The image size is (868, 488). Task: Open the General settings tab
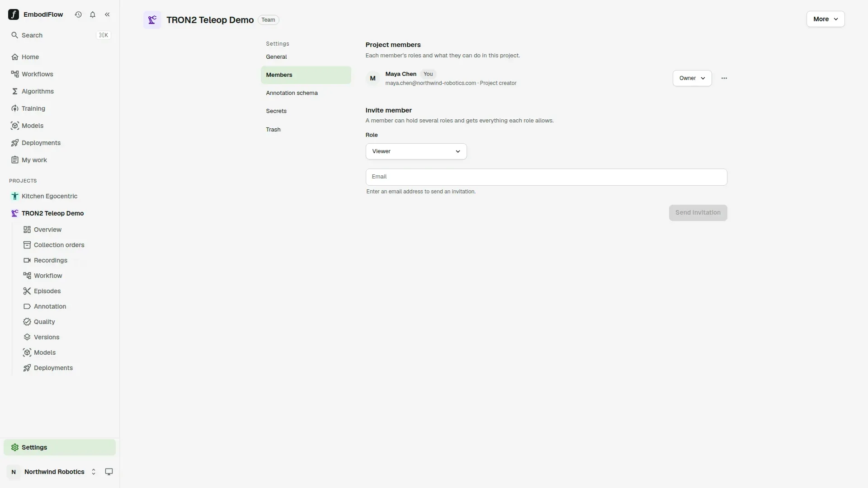click(x=306, y=57)
